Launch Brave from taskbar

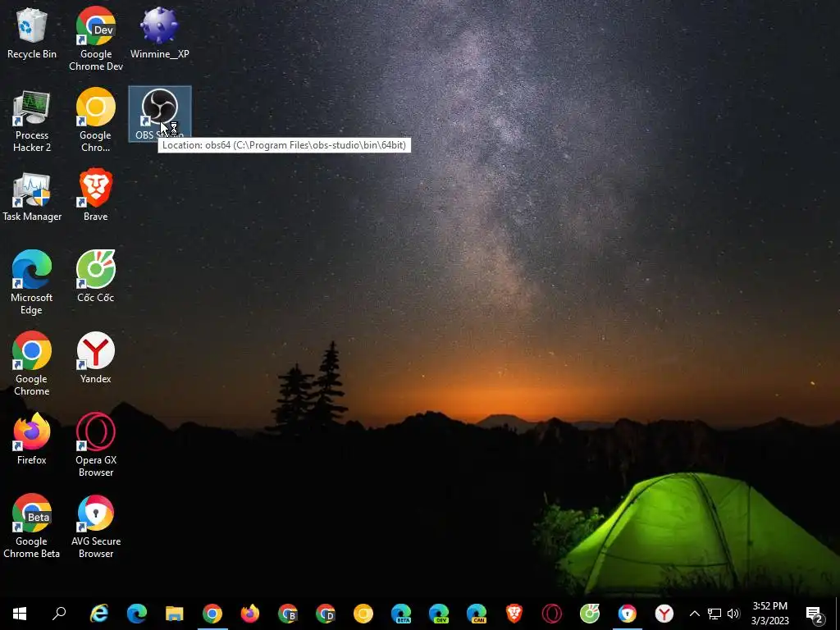pos(514,614)
